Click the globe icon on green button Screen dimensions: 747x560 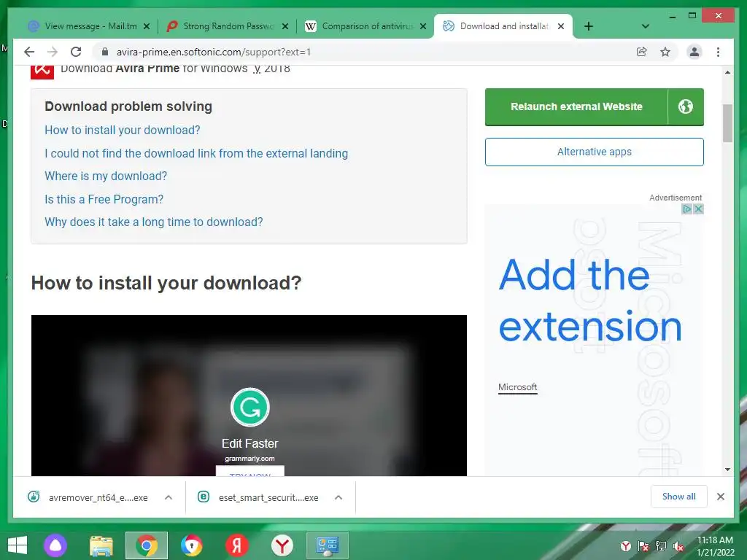click(686, 106)
